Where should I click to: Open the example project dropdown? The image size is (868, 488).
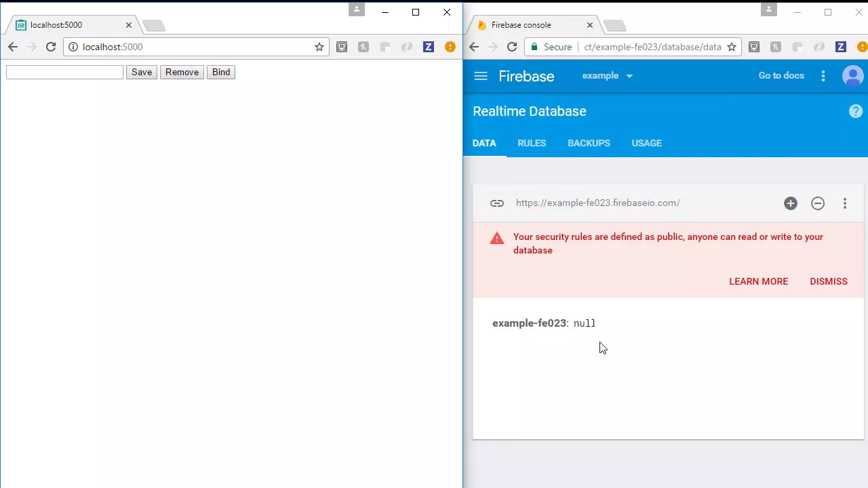(x=608, y=75)
